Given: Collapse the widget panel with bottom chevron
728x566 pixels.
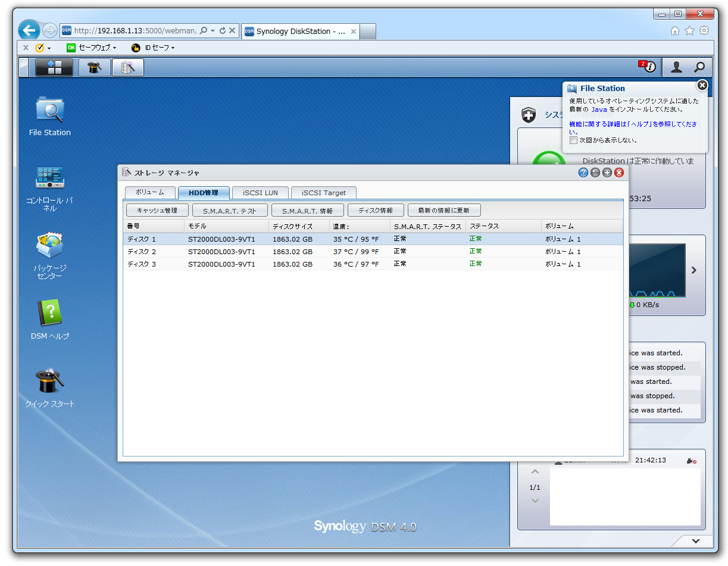Looking at the screenshot, I should (x=695, y=541).
